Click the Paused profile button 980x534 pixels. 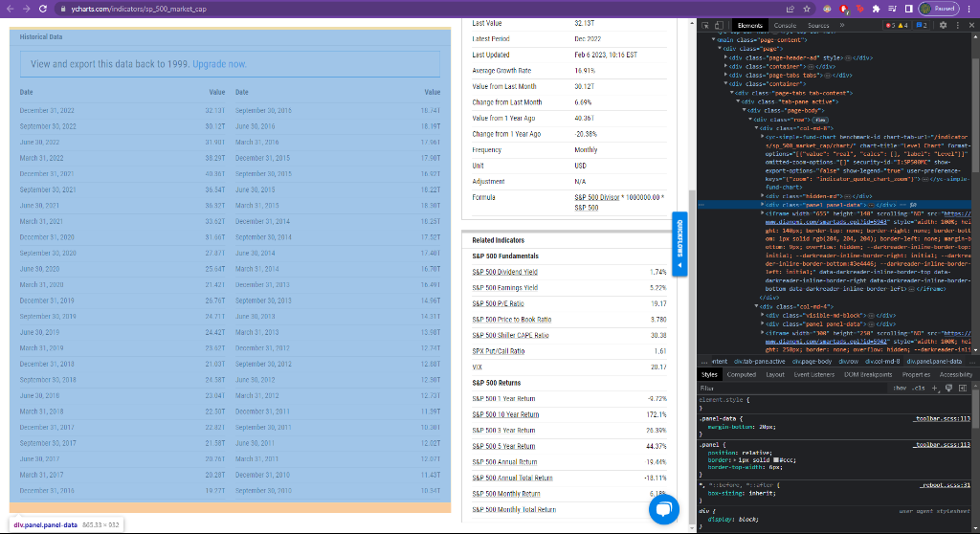pyautogui.click(x=939, y=9)
